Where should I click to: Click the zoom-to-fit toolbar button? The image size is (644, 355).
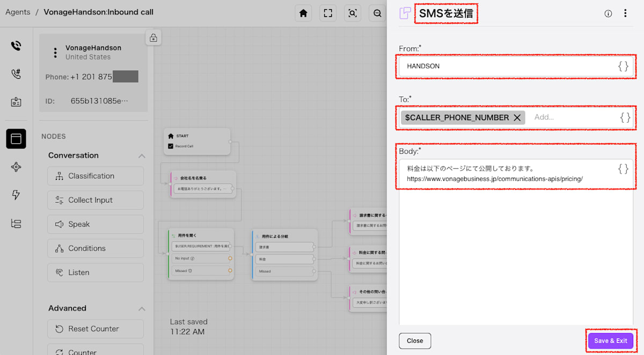pyautogui.click(x=353, y=13)
